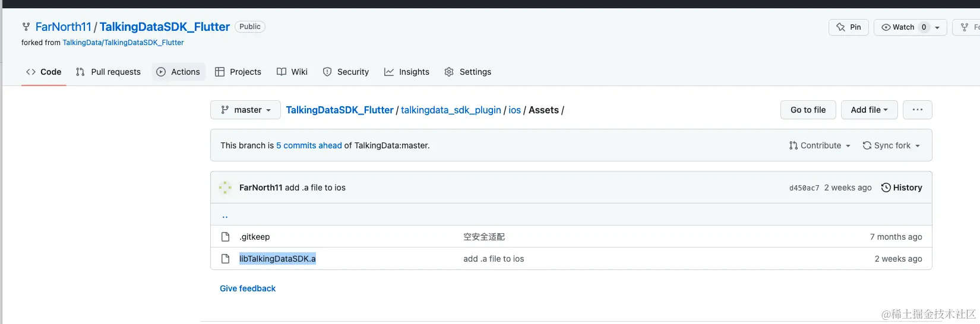Click the file icon beside libTalkingDataSDK.a
The width and height of the screenshot is (980, 324).
tap(226, 259)
